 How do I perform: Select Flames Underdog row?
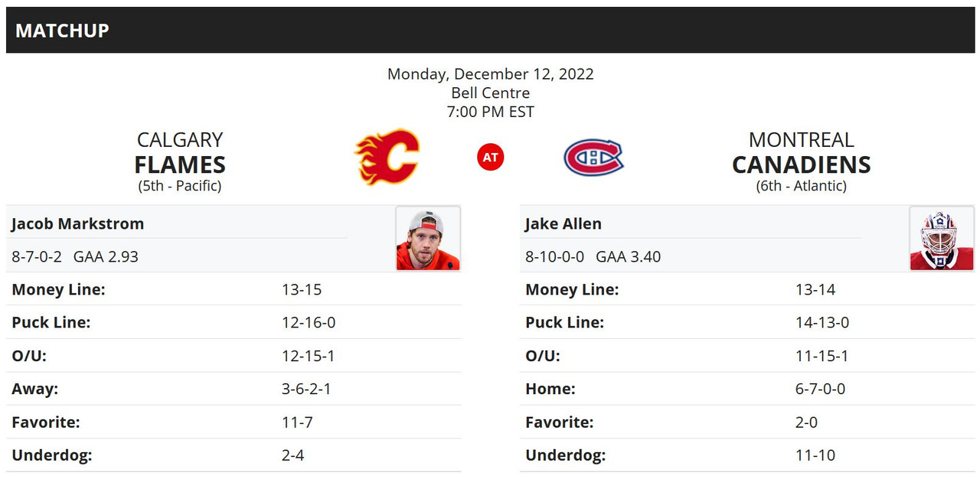tap(234, 455)
